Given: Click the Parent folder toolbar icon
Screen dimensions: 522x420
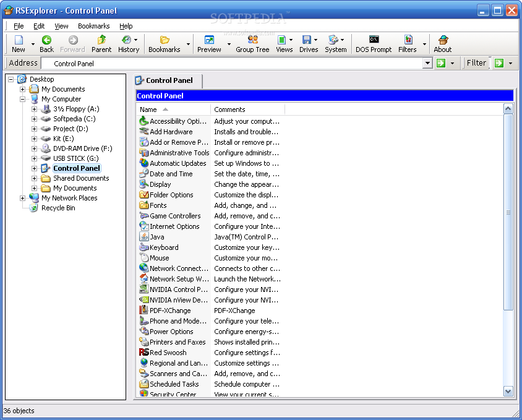Looking at the screenshot, I should click(x=101, y=40).
